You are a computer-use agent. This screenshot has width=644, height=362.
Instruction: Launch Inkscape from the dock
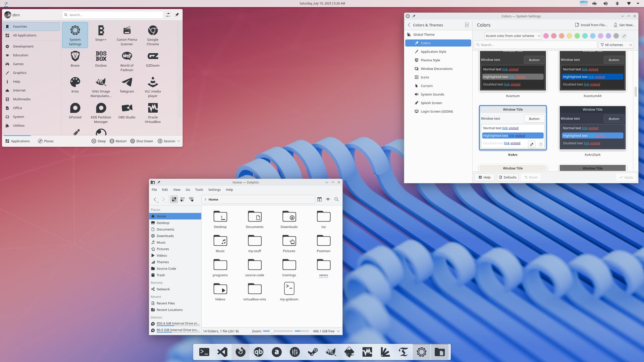click(x=349, y=352)
